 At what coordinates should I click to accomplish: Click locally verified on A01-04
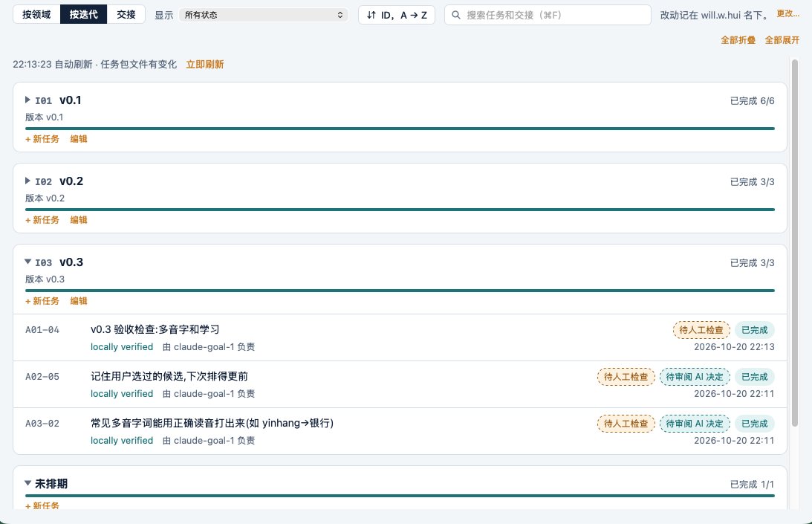(122, 347)
